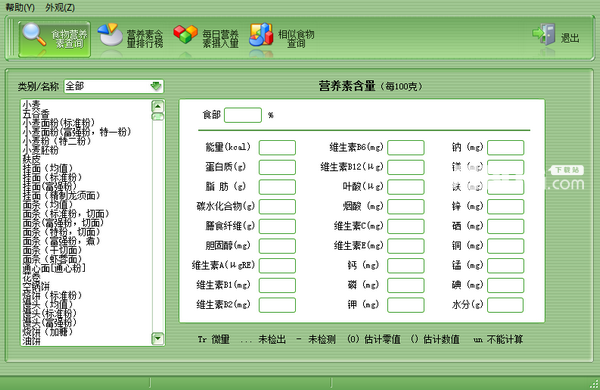600x390 pixels.
Task: Select 小麦胚粉 in the food list
Action: tap(41, 150)
